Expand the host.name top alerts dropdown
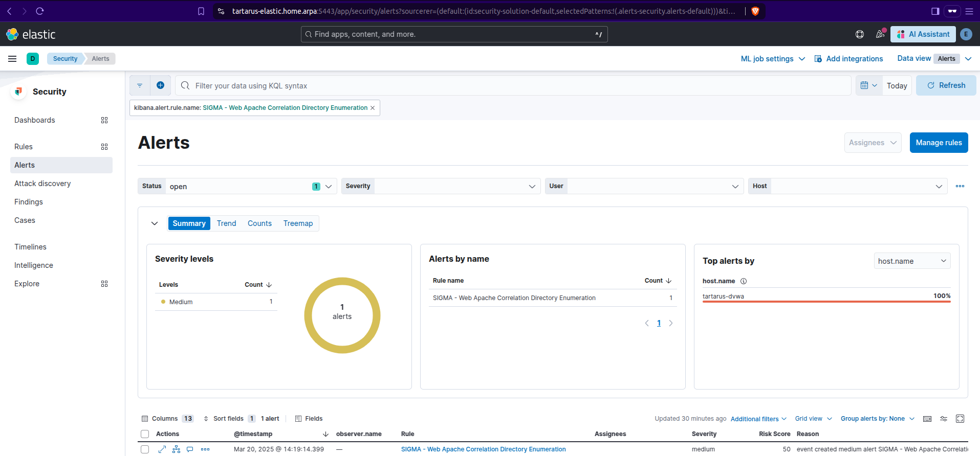980x456 pixels. point(912,261)
